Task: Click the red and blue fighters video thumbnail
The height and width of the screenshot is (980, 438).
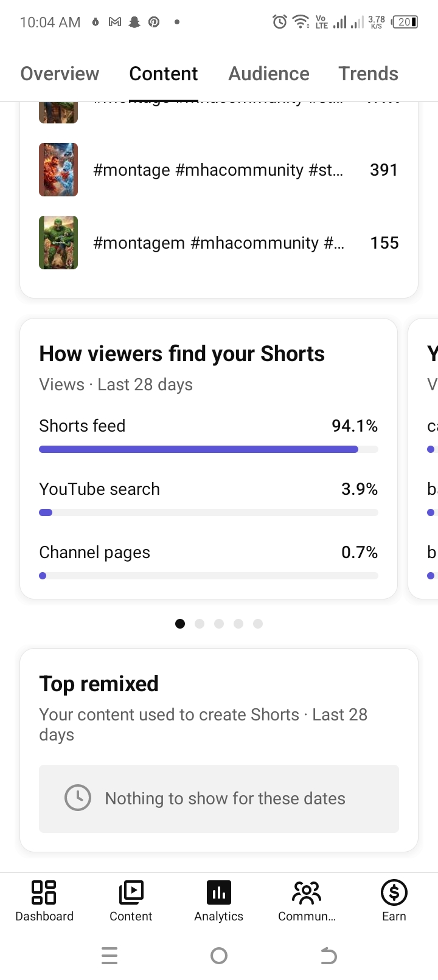Action: [58, 170]
